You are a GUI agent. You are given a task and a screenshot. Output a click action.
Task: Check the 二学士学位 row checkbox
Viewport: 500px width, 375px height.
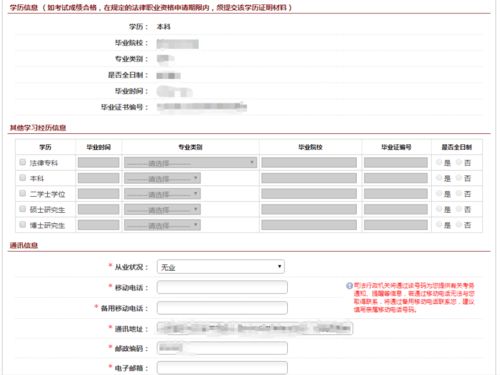point(23,193)
